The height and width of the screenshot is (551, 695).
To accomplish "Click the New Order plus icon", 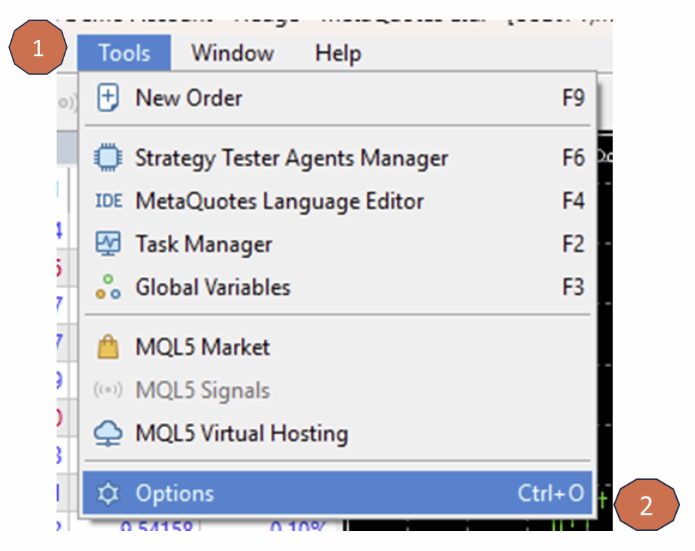I will click(x=107, y=98).
